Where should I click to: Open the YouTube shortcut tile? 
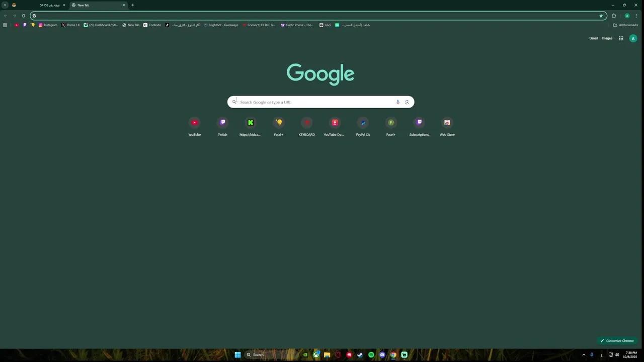tap(194, 127)
